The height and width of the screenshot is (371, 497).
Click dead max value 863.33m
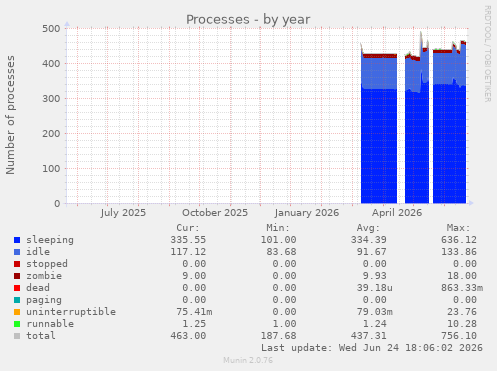[x=462, y=288]
